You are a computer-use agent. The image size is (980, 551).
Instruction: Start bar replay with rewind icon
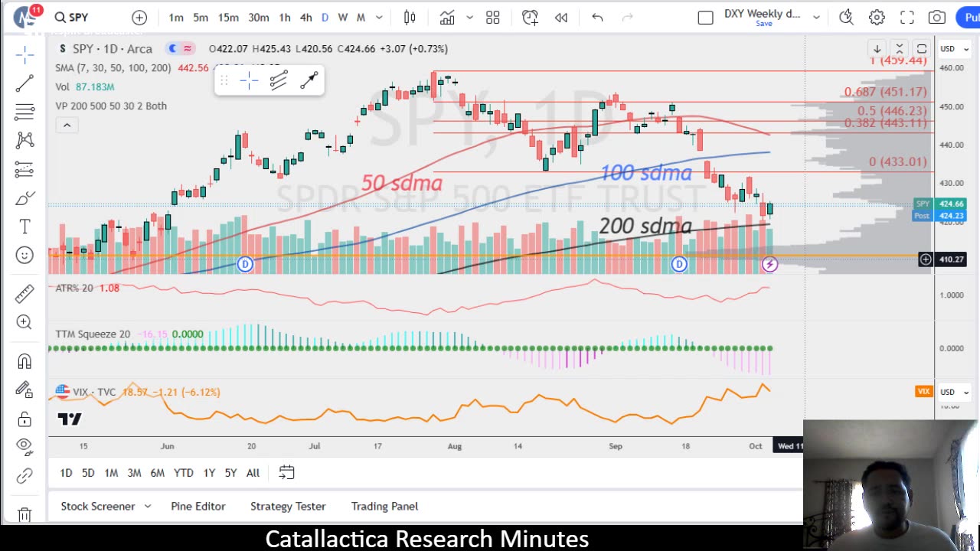pos(561,17)
